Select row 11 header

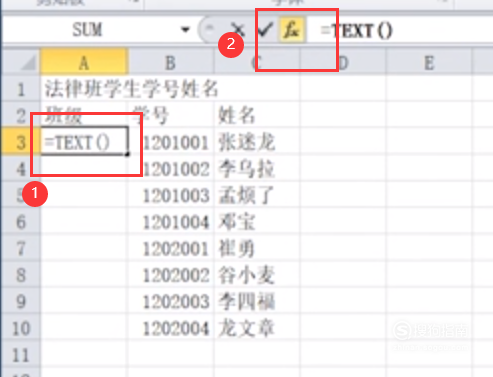pyautogui.click(x=21, y=355)
